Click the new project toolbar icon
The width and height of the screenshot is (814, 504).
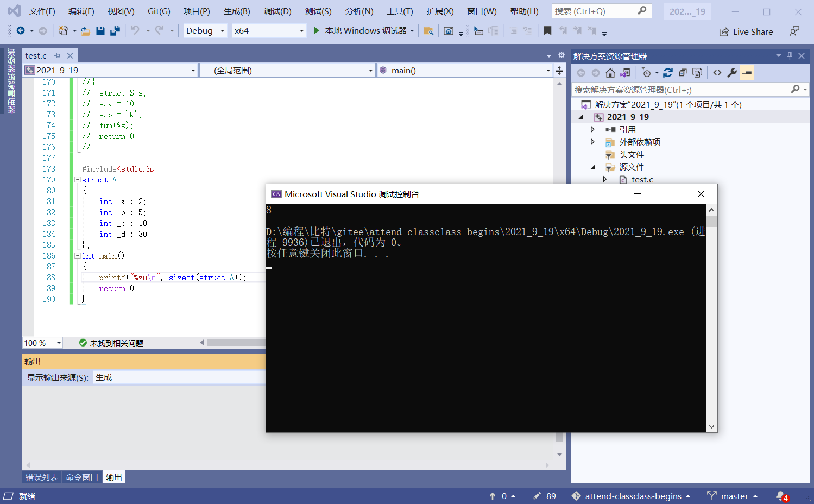(x=63, y=31)
